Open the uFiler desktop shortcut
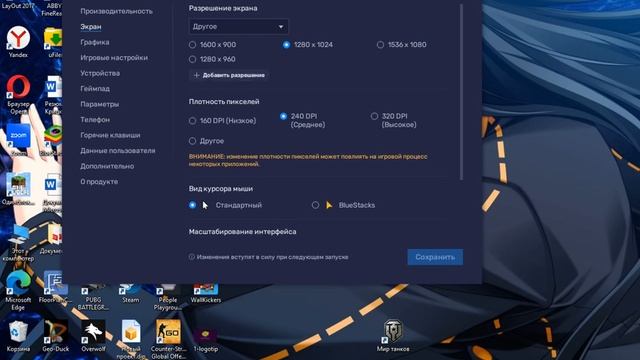The height and width of the screenshot is (360, 640). (53, 42)
